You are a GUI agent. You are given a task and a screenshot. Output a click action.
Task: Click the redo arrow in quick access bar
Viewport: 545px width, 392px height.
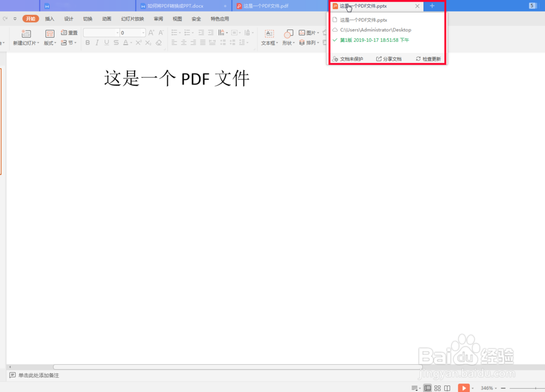coord(5,19)
